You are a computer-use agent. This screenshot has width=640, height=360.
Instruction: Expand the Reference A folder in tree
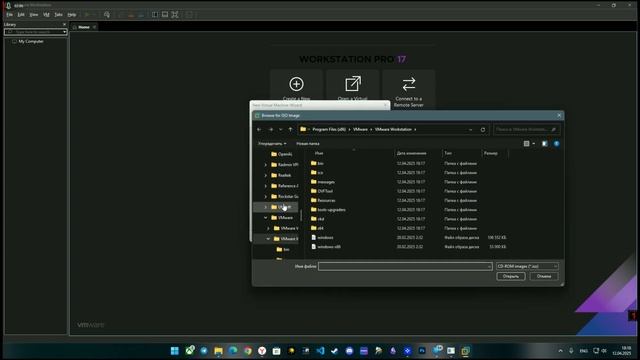(266, 186)
